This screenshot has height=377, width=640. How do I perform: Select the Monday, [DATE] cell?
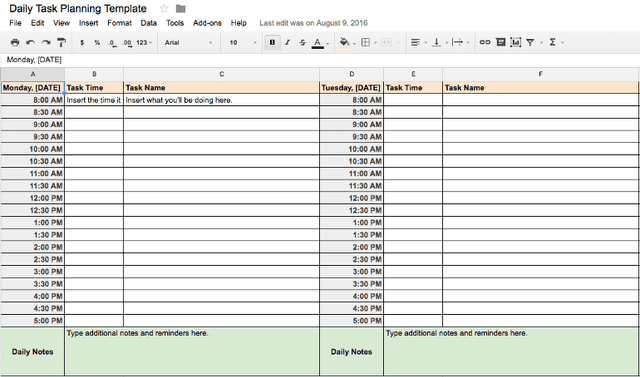pos(33,88)
